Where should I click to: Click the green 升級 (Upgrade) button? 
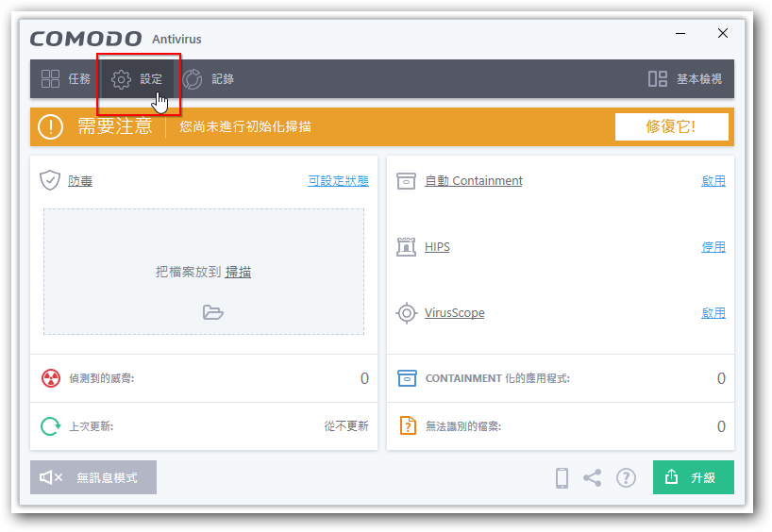point(693,477)
